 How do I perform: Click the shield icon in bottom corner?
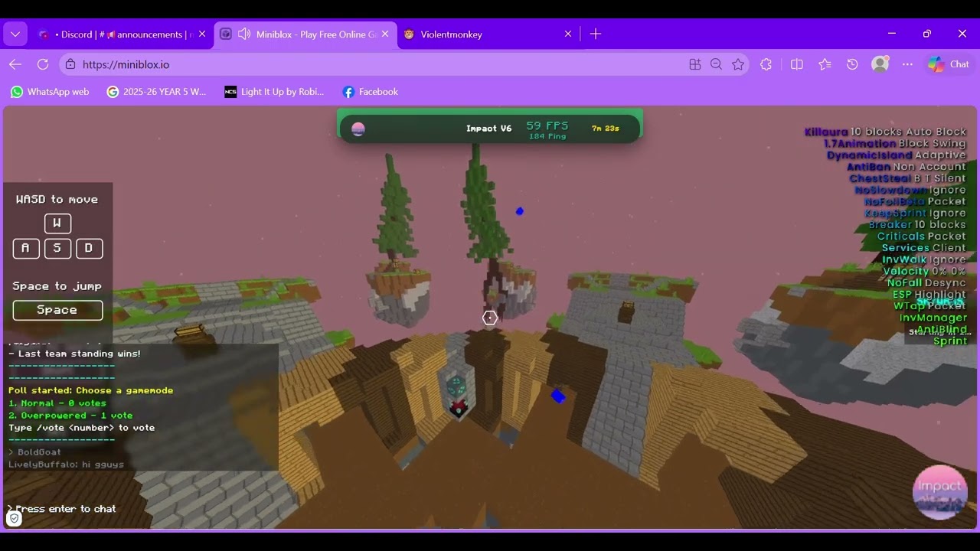tap(14, 518)
